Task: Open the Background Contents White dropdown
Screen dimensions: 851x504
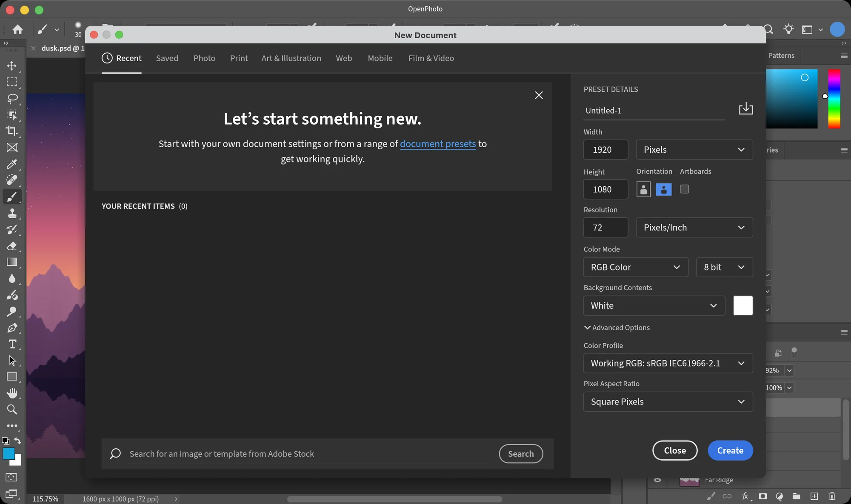Action: point(654,305)
